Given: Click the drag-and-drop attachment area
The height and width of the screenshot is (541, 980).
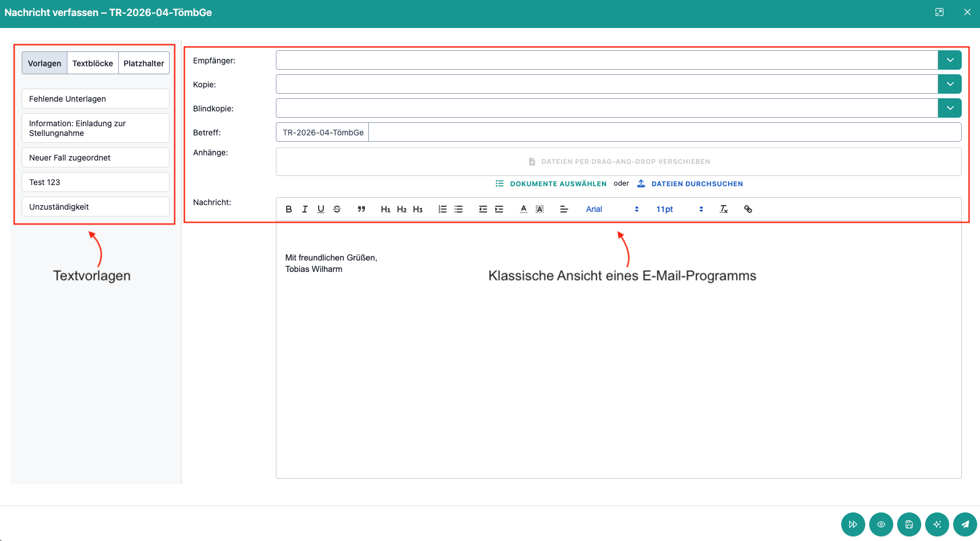Looking at the screenshot, I should pyautogui.click(x=618, y=162).
